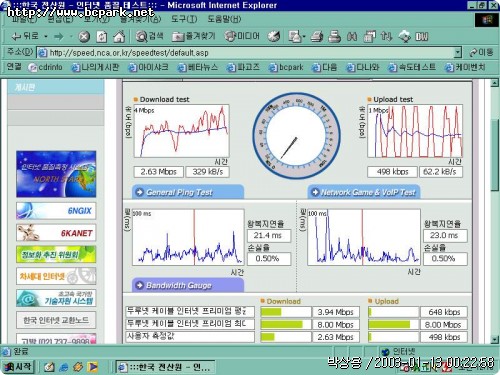Click the Stop loading toolbar icon

(84, 36)
